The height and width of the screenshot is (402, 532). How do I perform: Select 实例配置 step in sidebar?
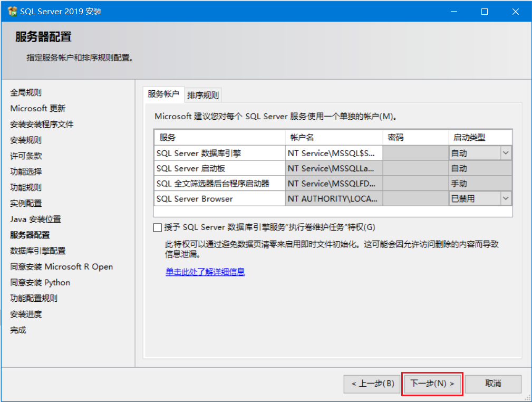(x=26, y=204)
